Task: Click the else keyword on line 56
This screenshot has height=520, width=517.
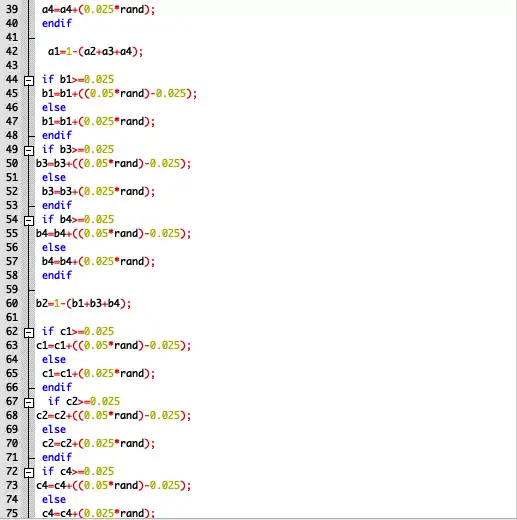Action: point(54,247)
